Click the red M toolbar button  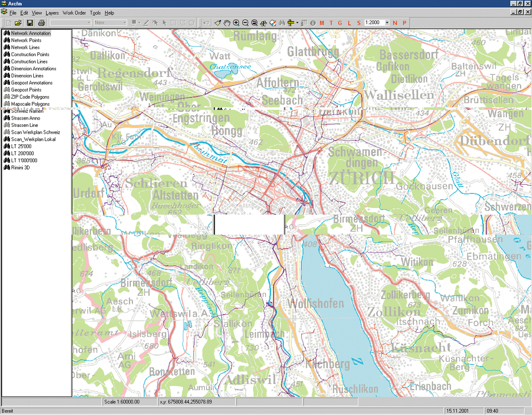pos(322,23)
